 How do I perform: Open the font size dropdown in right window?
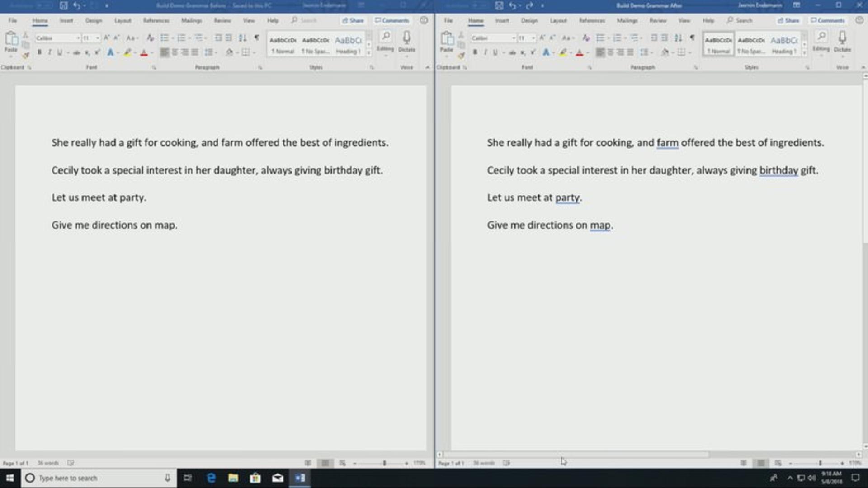527,38
